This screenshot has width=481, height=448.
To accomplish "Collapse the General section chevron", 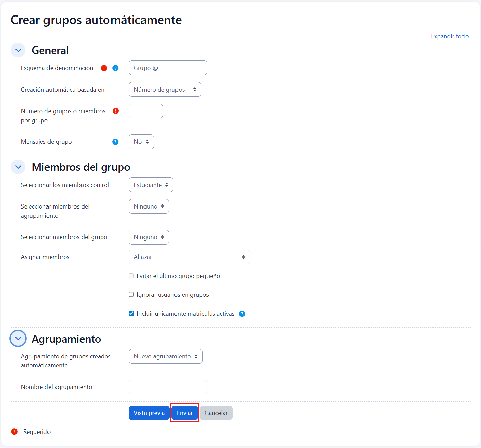I will pyautogui.click(x=18, y=50).
